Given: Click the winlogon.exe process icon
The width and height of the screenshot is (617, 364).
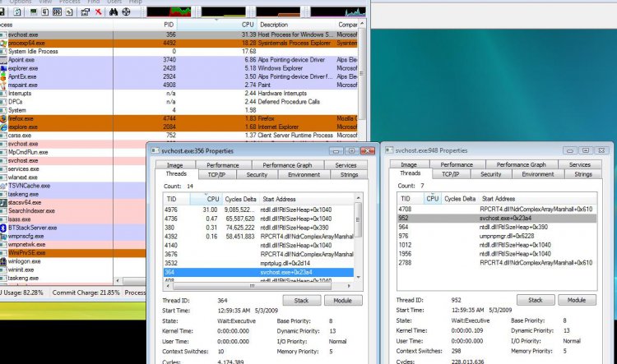Looking at the screenshot, I should (3, 261).
